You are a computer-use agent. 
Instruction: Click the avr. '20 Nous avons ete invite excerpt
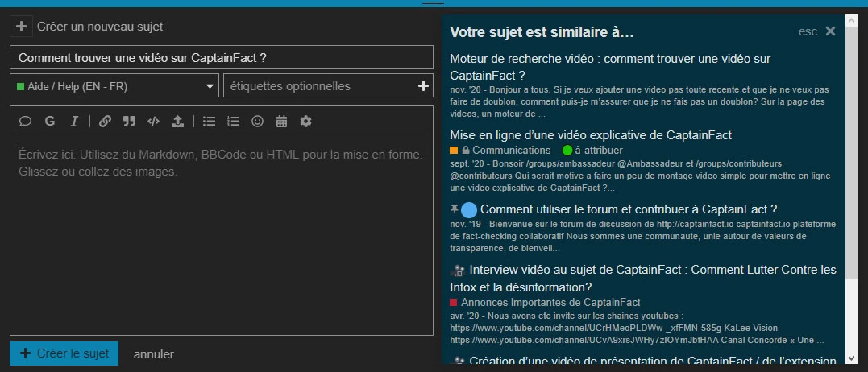pyautogui.click(x=637, y=328)
